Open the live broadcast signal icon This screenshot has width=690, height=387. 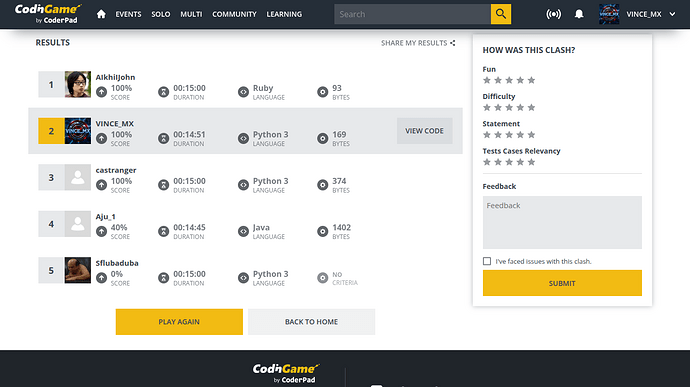(x=553, y=14)
